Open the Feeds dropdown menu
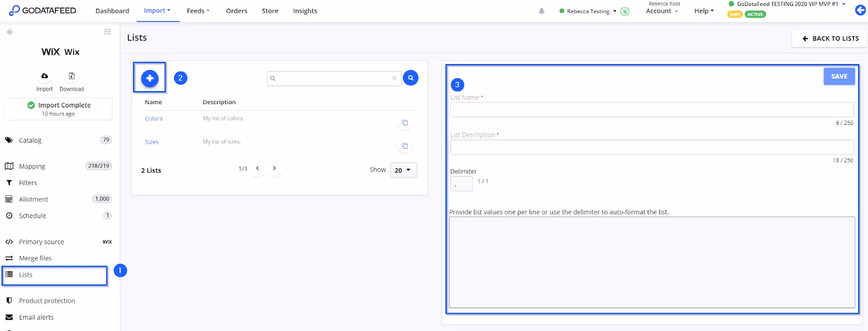This screenshot has width=868, height=331. click(x=198, y=11)
